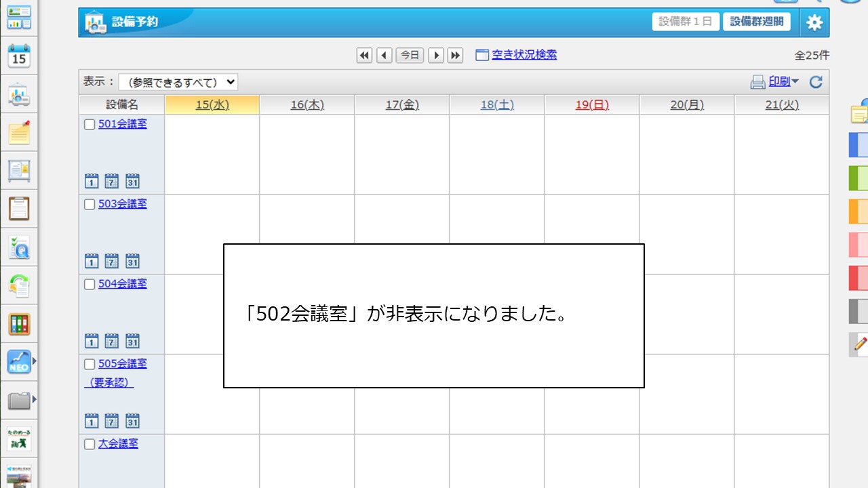
Task: Check the 501会議室 checkbox
Action: pyautogui.click(x=89, y=123)
